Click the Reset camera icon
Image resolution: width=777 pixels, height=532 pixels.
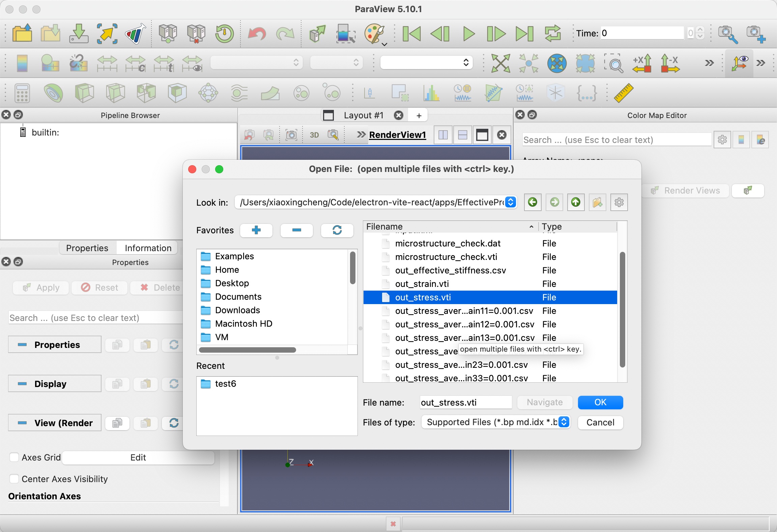500,63
